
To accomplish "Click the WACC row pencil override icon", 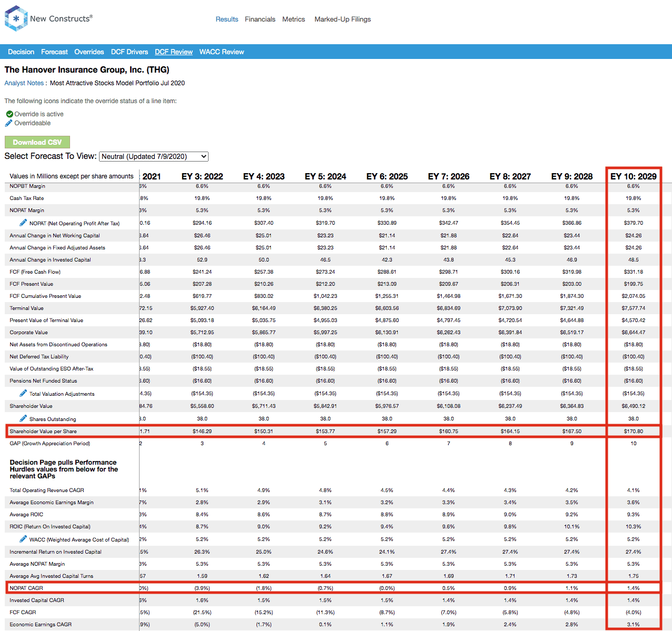I will pyautogui.click(x=23, y=539).
